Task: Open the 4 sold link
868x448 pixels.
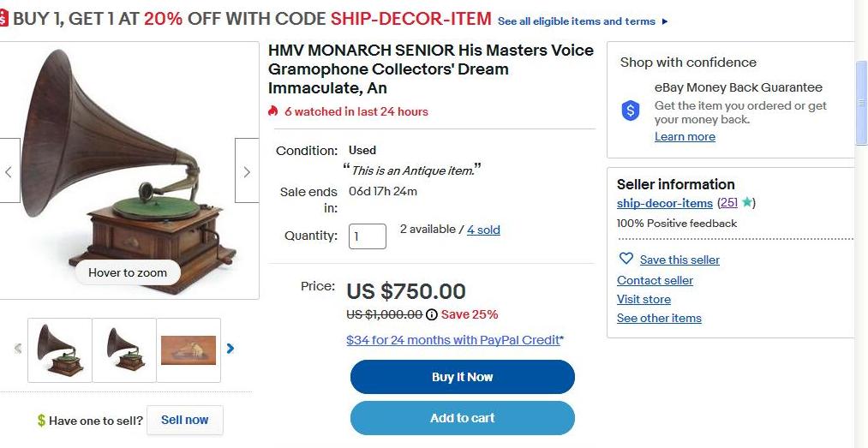Action: click(483, 230)
